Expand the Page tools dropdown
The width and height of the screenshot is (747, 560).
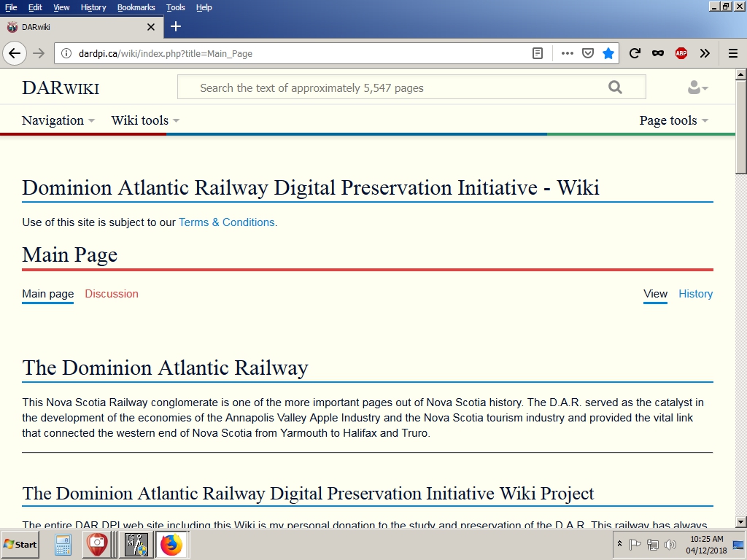673,120
